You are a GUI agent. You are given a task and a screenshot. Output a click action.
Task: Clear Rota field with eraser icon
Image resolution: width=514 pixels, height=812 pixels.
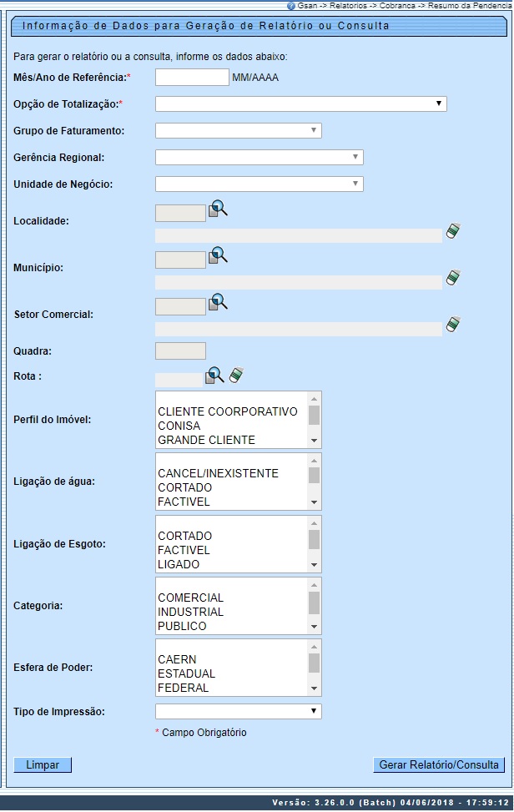236,376
